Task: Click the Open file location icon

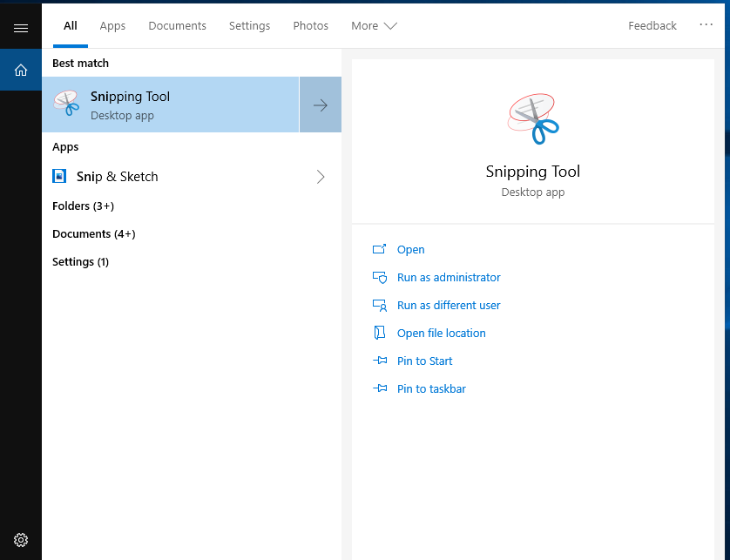Action: pyautogui.click(x=380, y=333)
